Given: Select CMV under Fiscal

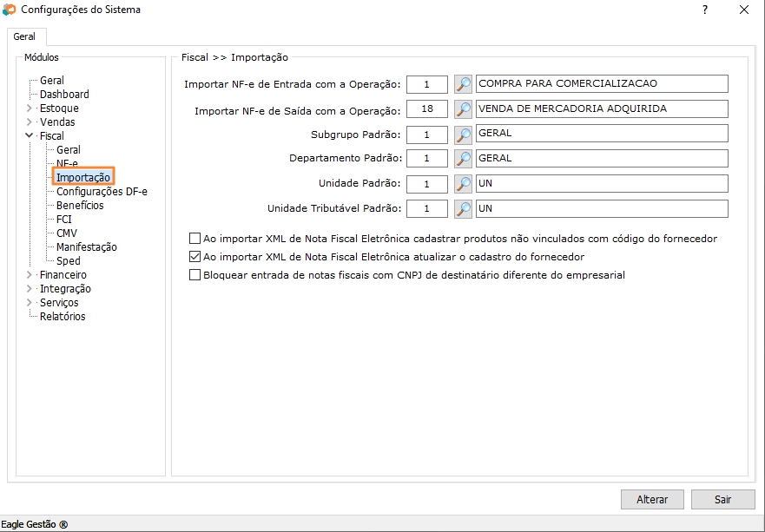Looking at the screenshot, I should pyautogui.click(x=66, y=233).
